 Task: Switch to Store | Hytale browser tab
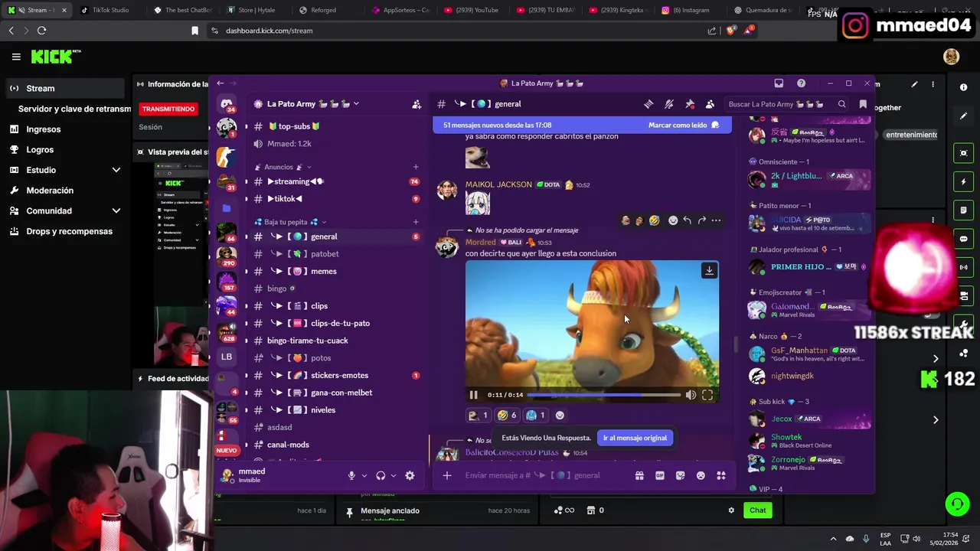pos(253,10)
